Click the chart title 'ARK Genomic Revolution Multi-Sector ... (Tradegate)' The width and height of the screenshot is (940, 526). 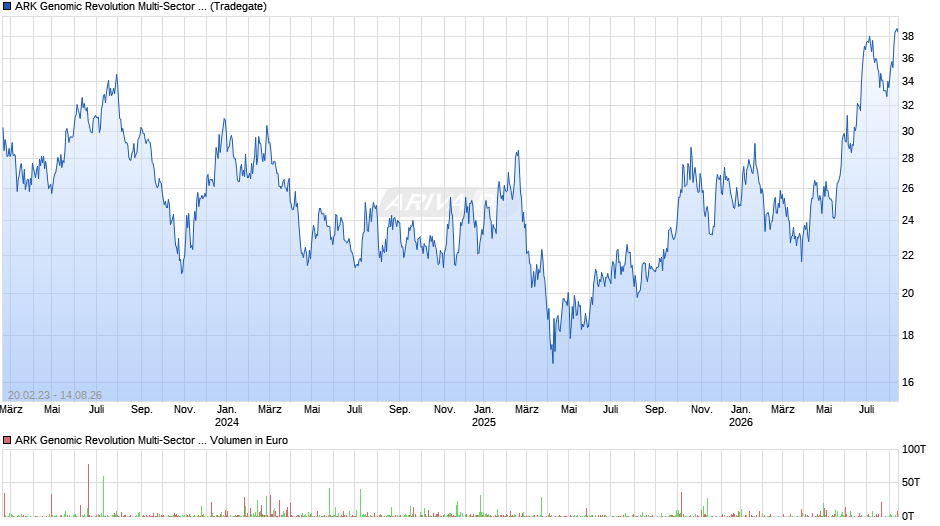[141, 7]
